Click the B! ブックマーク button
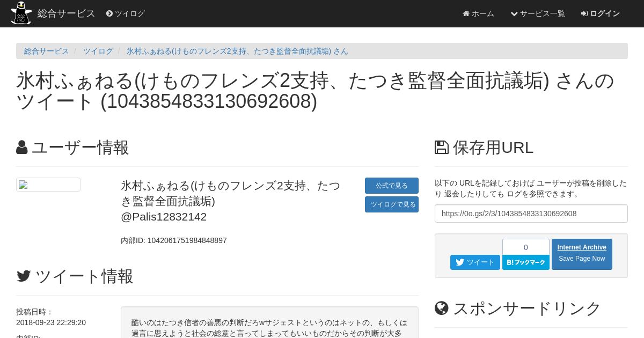 coord(526,262)
